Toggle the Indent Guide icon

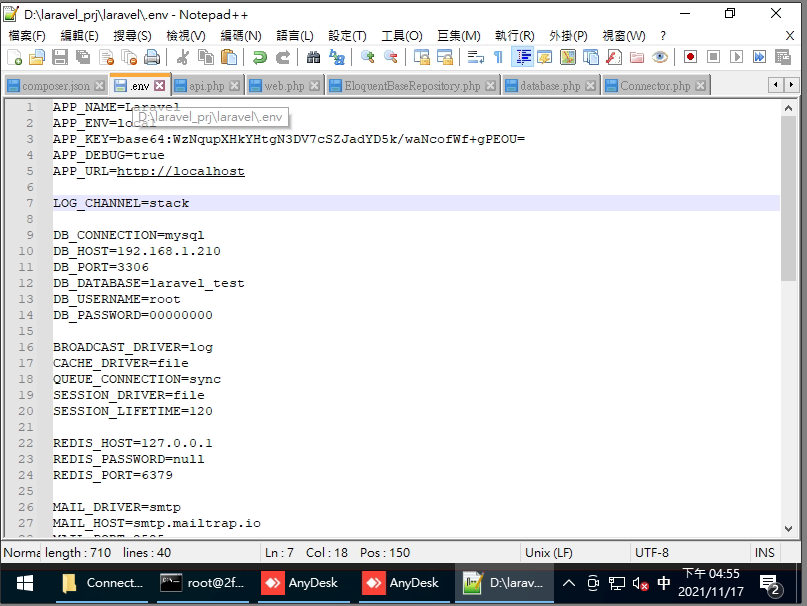point(522,57)
